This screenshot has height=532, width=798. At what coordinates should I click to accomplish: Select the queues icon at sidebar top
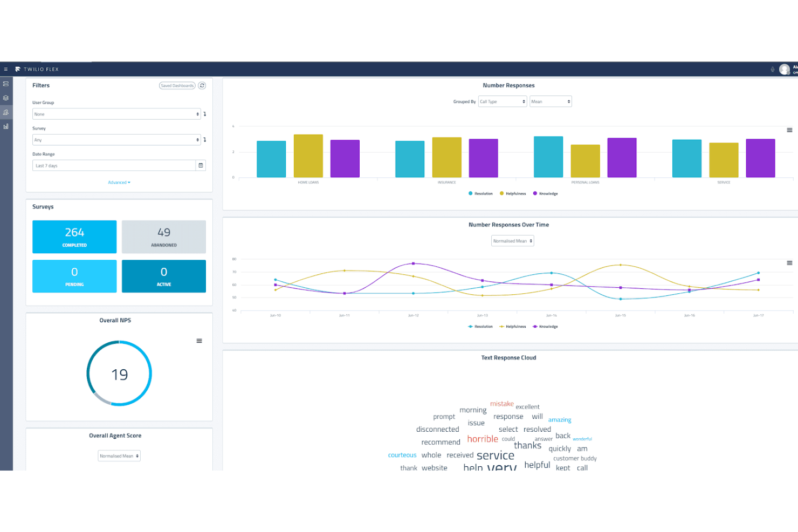[6, 84]
